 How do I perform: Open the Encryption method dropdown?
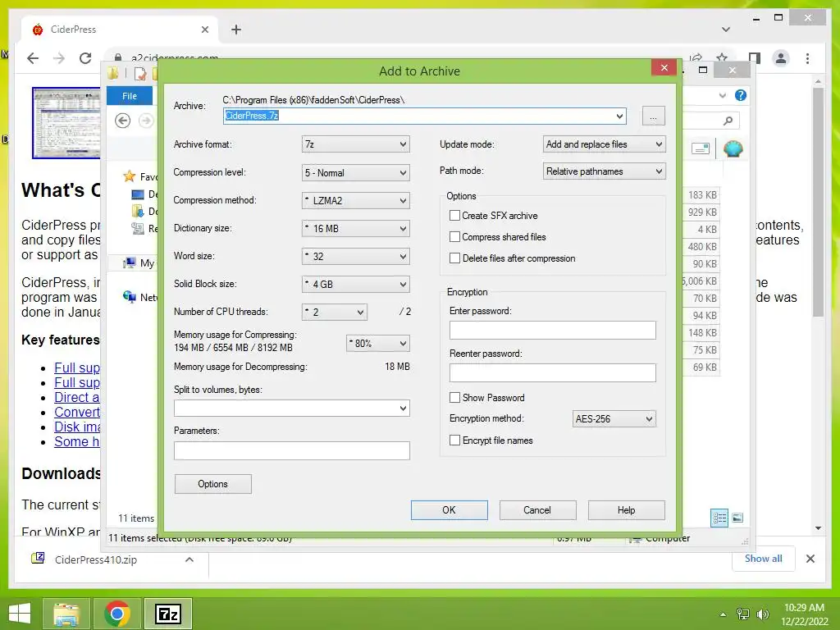point(614,419)
